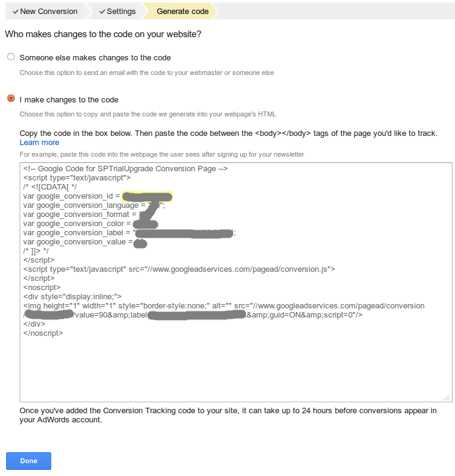
Task: Choose 'I make changes to the code' radio
Action: click(11, 99)
